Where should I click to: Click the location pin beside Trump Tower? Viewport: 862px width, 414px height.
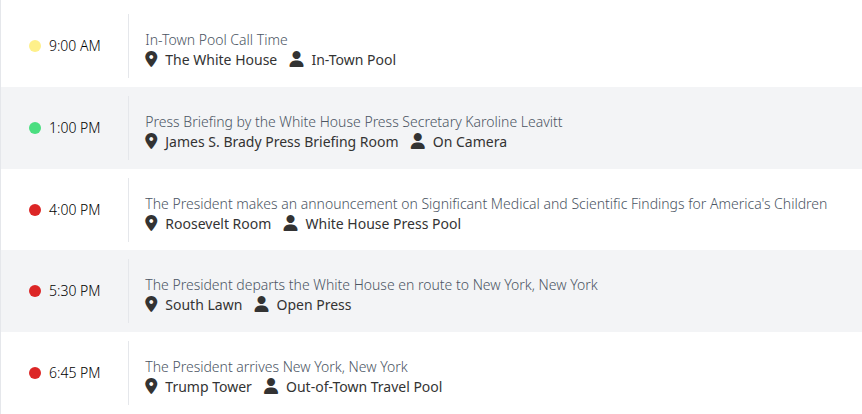(x=151, y=386)
